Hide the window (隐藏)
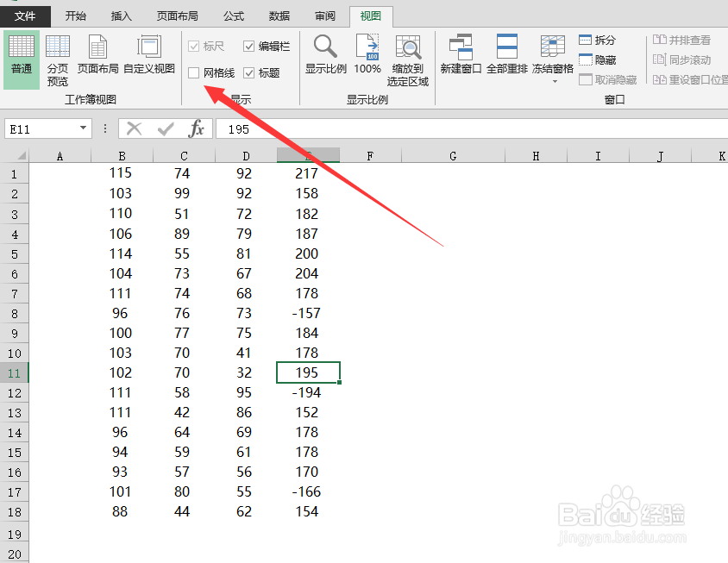 pyautogui.click(x=597, y=59)
